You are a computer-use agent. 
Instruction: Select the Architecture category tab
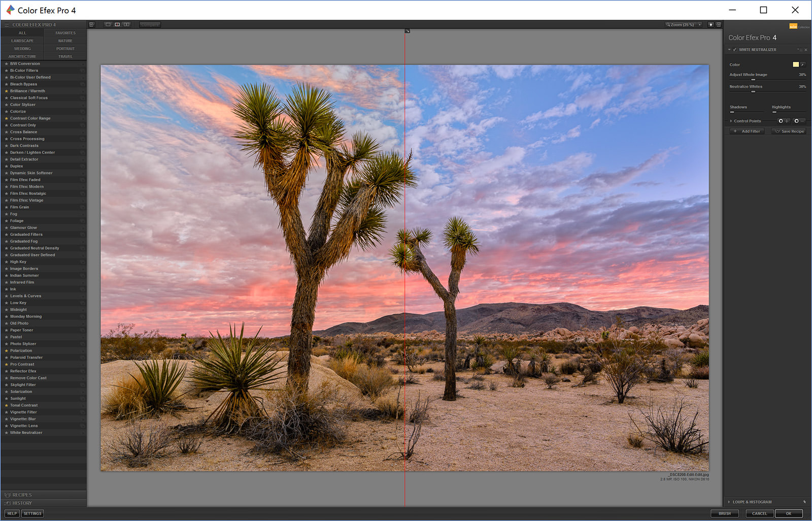22,56
